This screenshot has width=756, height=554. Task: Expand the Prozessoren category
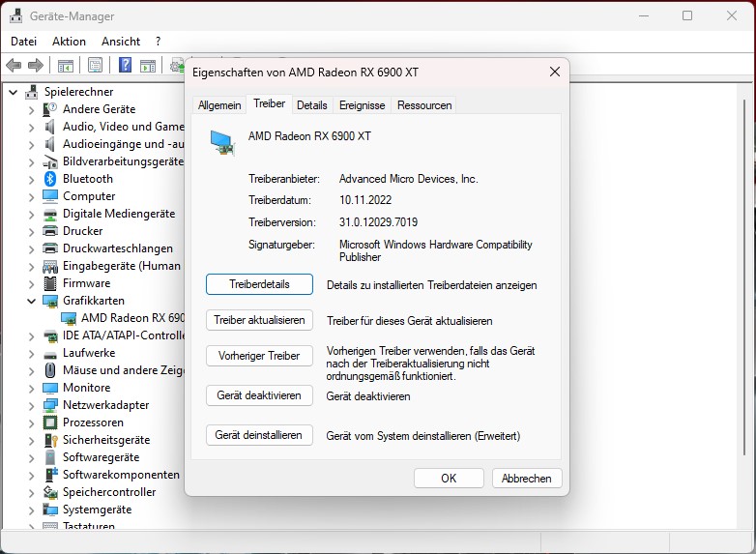31,423
